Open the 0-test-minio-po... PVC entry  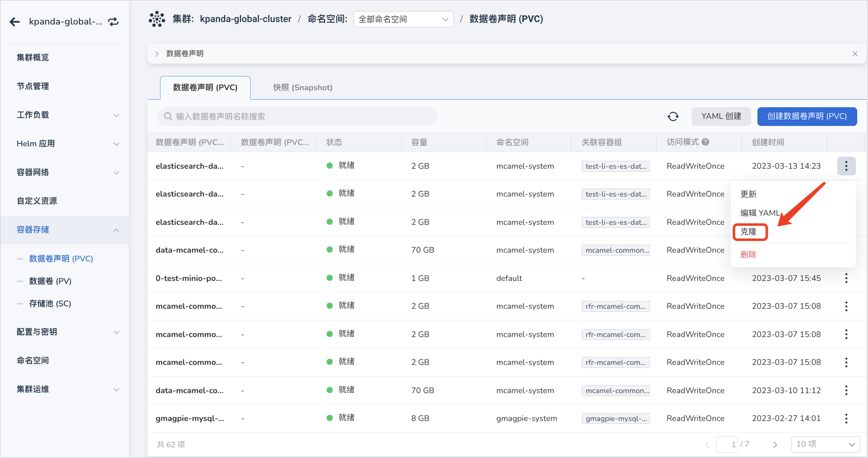[x=189, y=278]
